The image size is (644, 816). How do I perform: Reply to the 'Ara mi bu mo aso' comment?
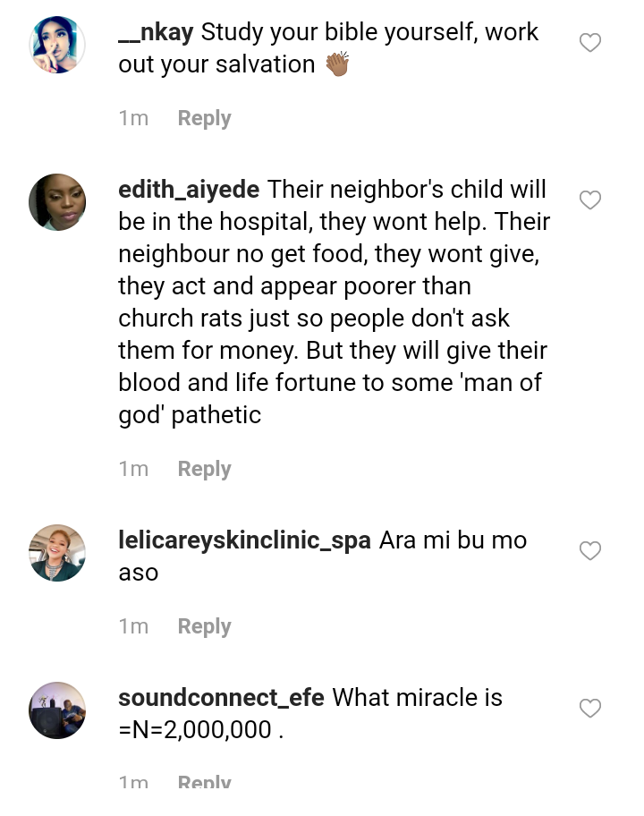(204, 626)
